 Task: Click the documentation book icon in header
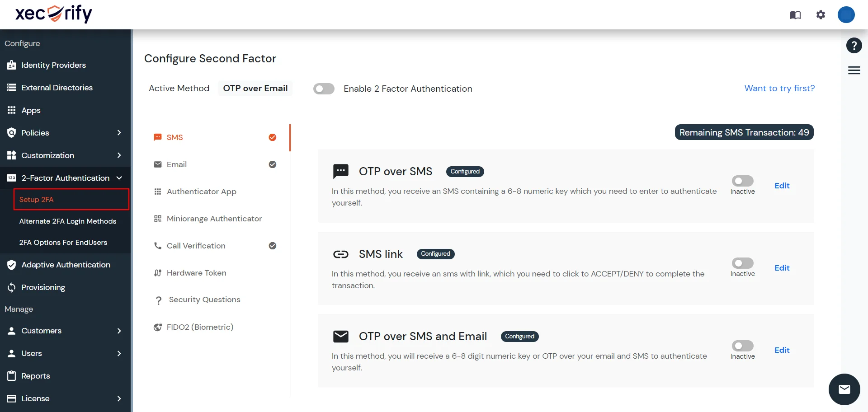795,15
